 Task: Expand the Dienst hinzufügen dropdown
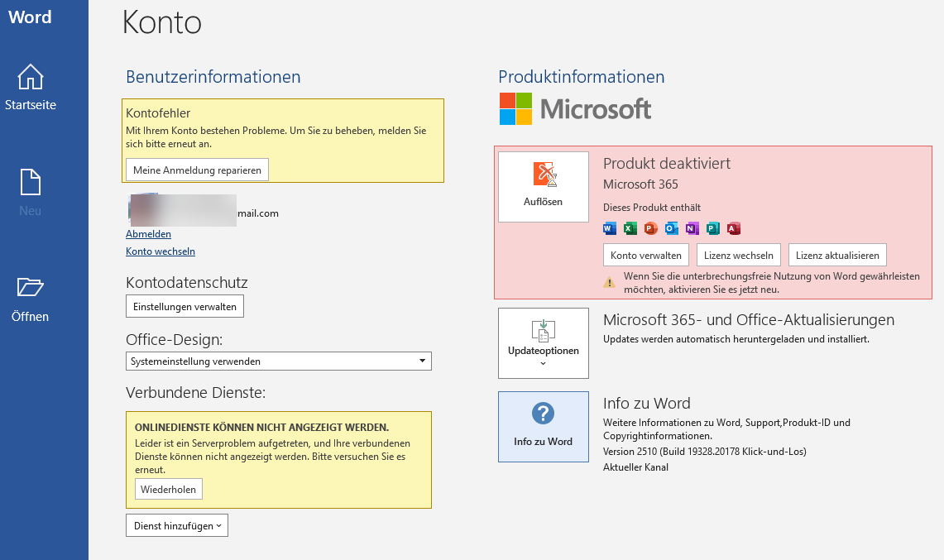[177, 526]
